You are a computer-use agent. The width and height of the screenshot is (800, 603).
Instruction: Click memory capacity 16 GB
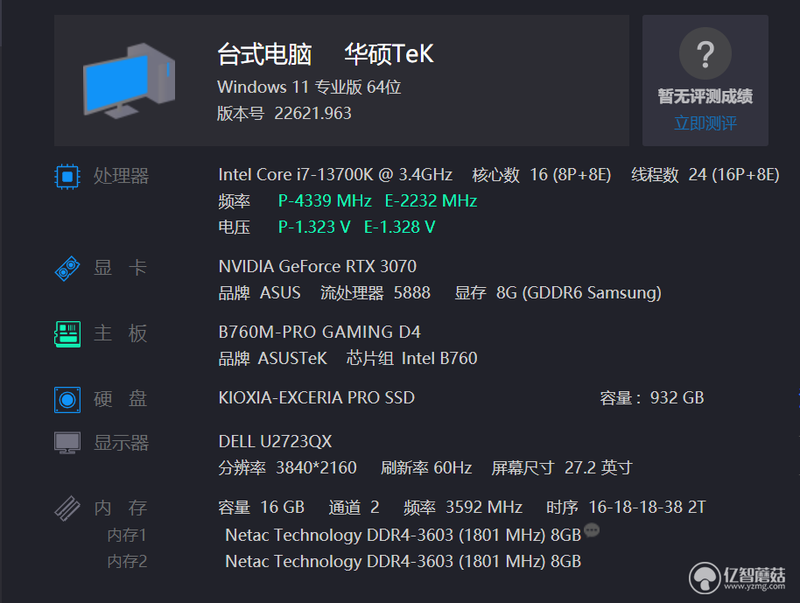tap(282, 507)
